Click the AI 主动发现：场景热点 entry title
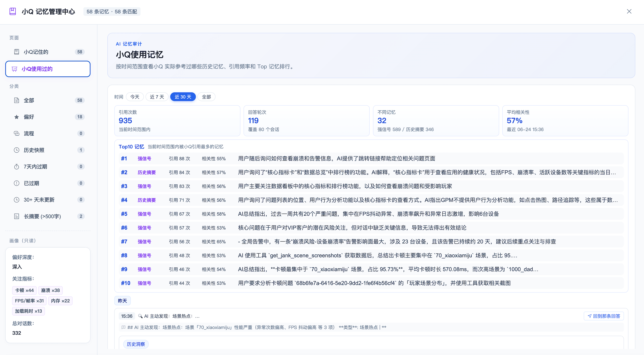The width and height of the screenshot is (644, 355). (172, 316)
